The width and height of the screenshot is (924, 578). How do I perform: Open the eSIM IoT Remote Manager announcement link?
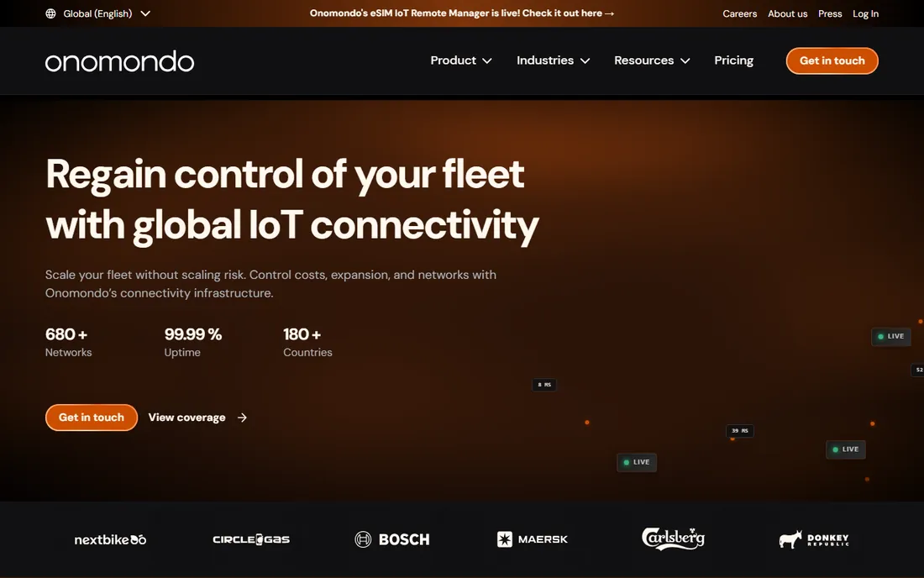pos(462,13)
